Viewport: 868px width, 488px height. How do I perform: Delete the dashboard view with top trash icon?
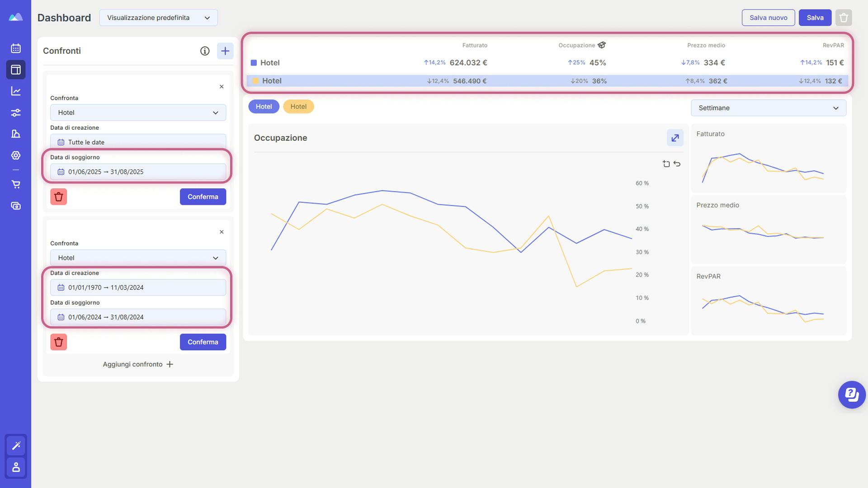point(844,18)
